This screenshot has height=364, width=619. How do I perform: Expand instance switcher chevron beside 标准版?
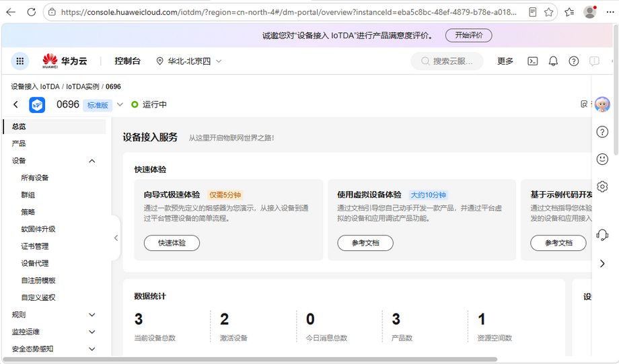pos(120,104)
